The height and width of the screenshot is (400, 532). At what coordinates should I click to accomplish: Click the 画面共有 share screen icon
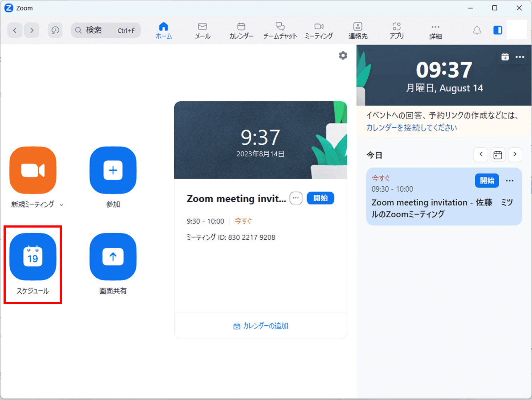coord(113,257)
